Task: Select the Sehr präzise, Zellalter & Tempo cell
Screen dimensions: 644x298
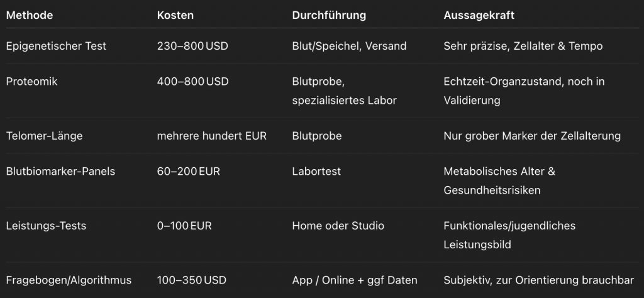Action: click(x=523, y=46)
